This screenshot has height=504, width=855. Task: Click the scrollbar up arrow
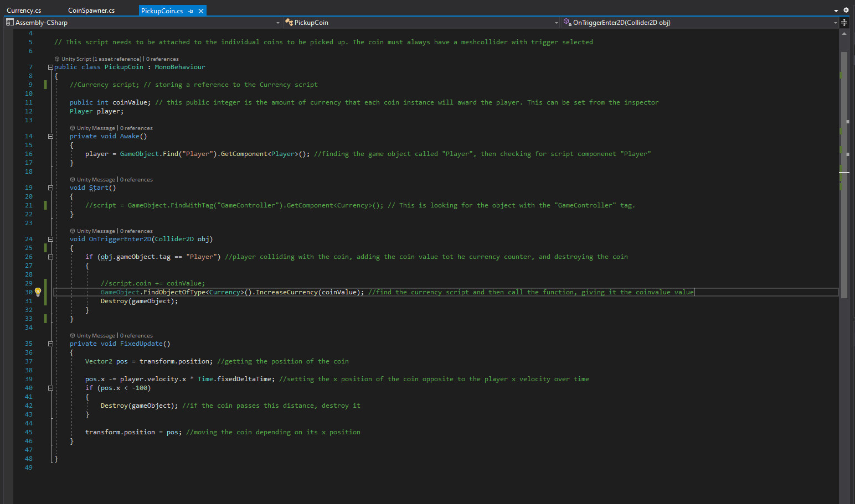(844, 34)
